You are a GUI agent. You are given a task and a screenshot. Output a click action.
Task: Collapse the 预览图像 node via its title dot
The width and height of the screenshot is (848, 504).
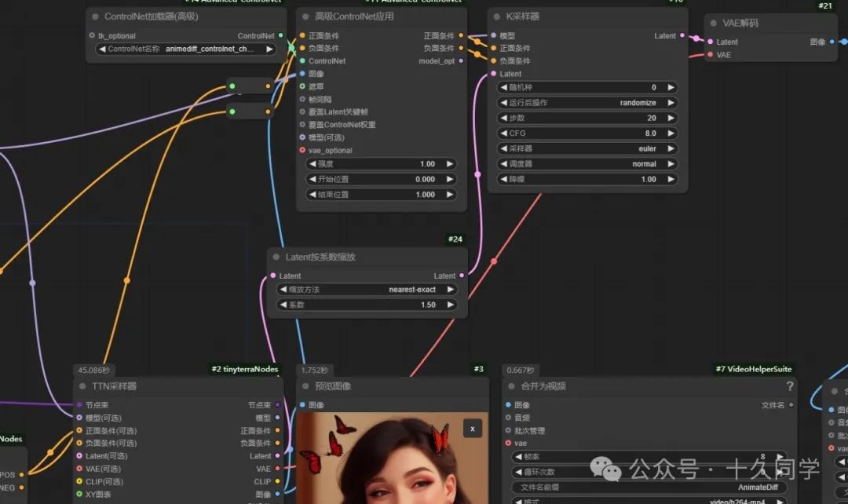305,386
